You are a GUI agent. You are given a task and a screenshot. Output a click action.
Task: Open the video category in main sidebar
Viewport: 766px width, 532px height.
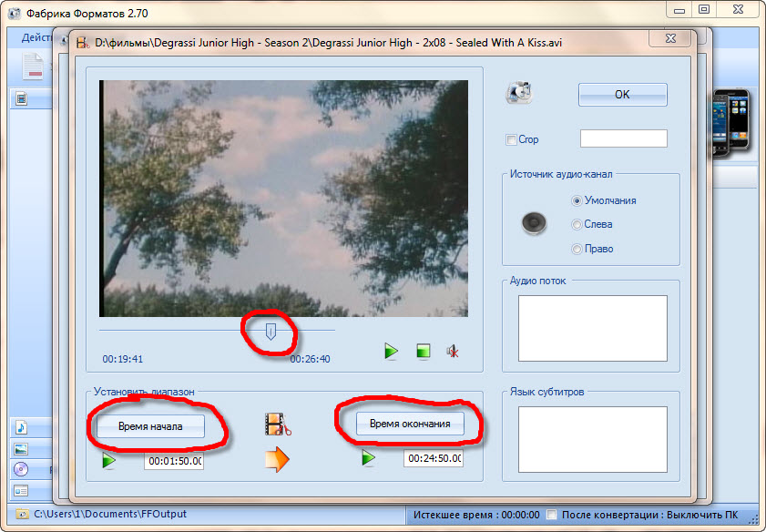pos(21,99)
